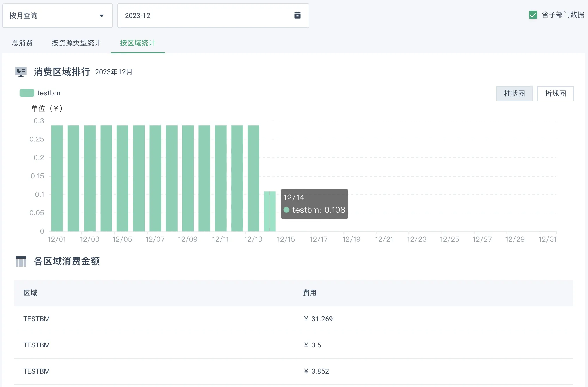Screen dimensions: 588x387
Task: Open the 2023-12 month picker field
Action: point(203,16)
